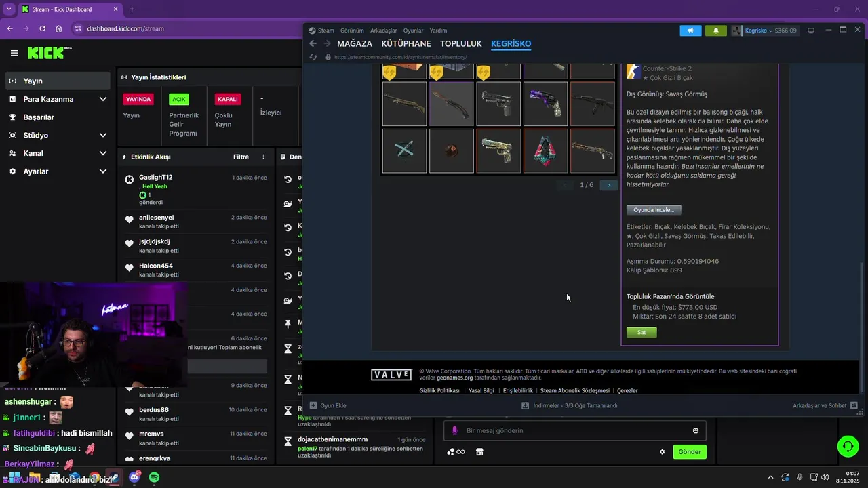The width and height of the screenshot is (868, 488).
Task: Select the aniiesenyel follow entry
Action: coord(195,221)
